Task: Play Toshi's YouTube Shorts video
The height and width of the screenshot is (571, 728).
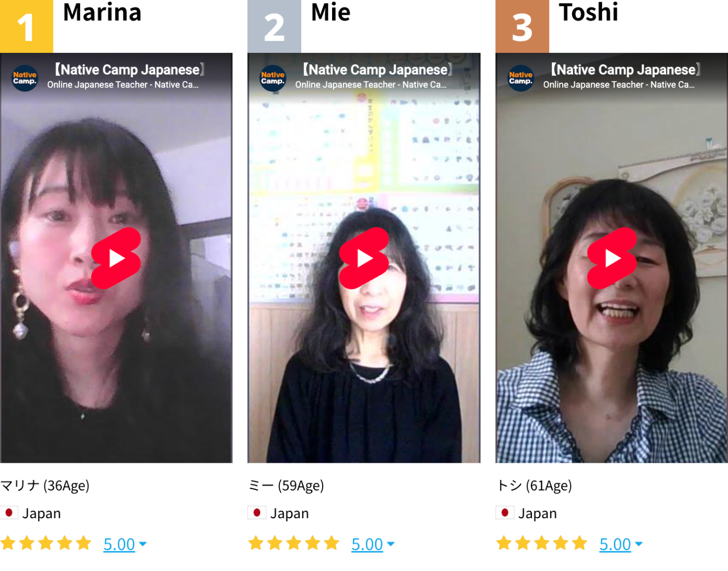Action: tap(612, 258)
